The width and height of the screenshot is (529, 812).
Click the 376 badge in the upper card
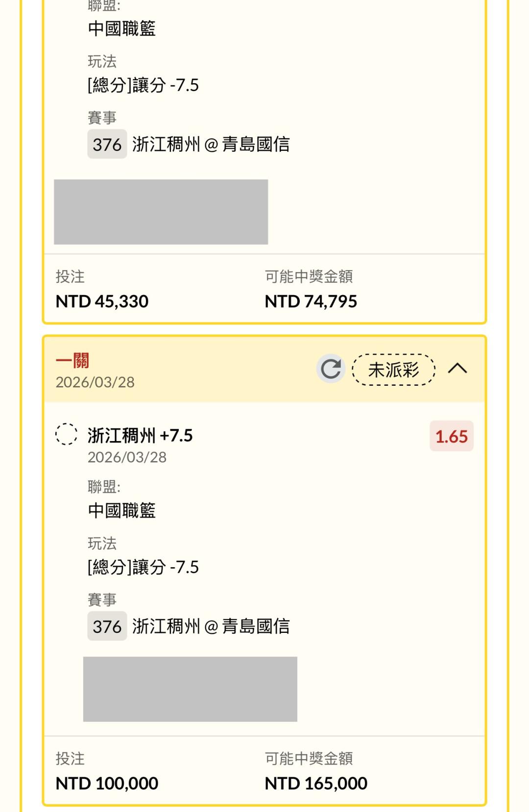click(107, 144)
